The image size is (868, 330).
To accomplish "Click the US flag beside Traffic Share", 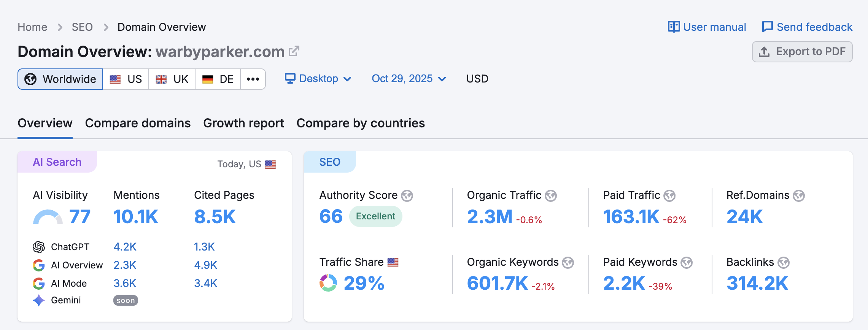I will point(393,262).
